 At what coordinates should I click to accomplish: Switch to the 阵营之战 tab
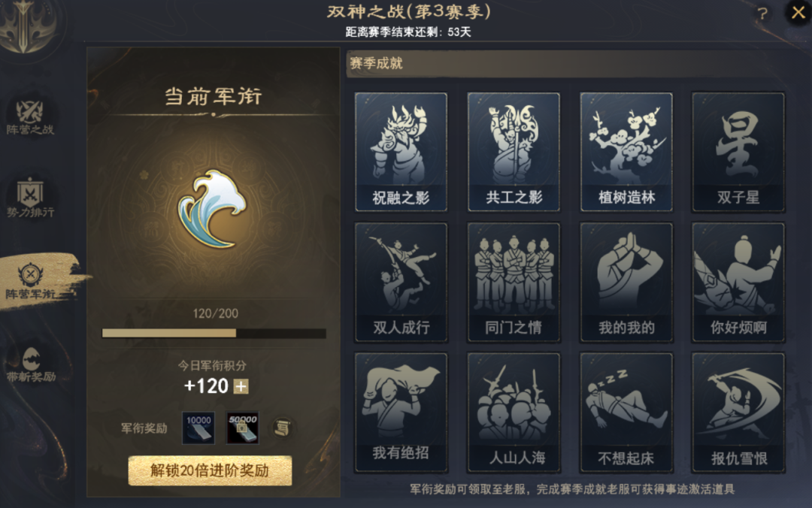(x=30, y=117)
